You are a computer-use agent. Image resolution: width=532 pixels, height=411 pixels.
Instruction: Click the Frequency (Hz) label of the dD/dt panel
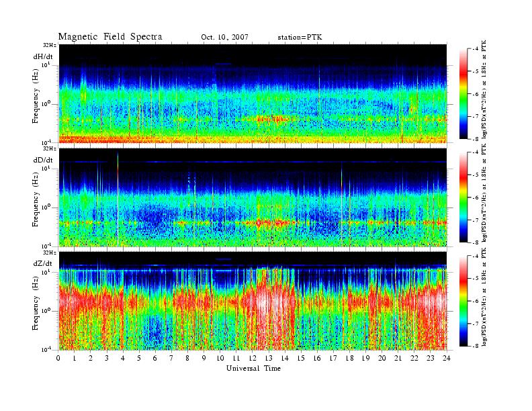point(36,199)
